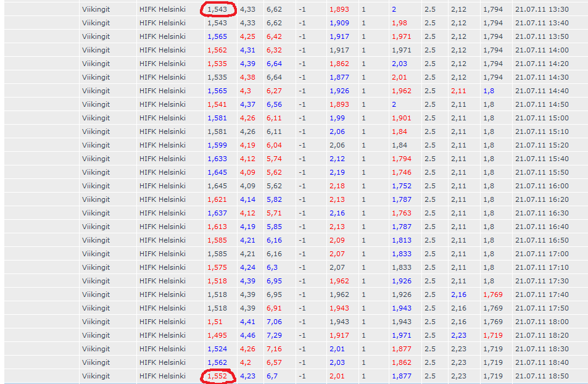Select the 6,57 value in the 18:40 row
Image resolution: width=588 pixels, height=384 pixels.
click(x=274, y=362)
